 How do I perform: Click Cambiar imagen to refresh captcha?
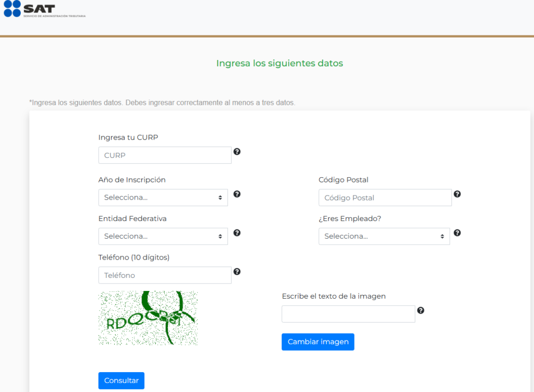[318, 341]
